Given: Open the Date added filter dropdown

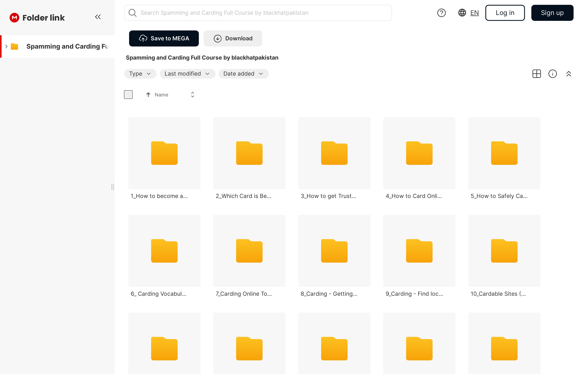Looking at the screenshot, I should point(243,74).
